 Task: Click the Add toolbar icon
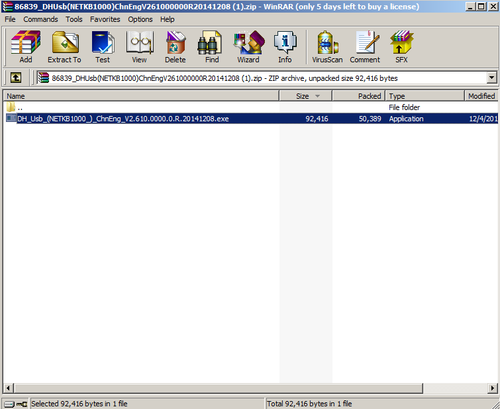tap(26, 47)
